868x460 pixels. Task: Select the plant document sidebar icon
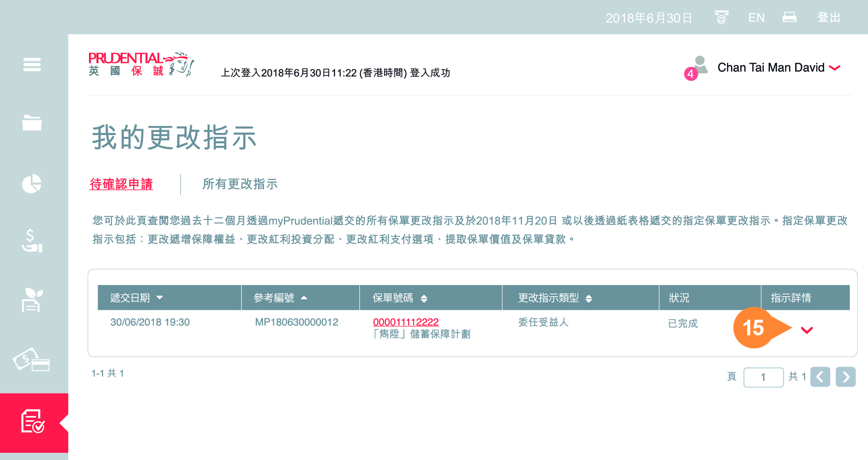(x=32, y=300)
